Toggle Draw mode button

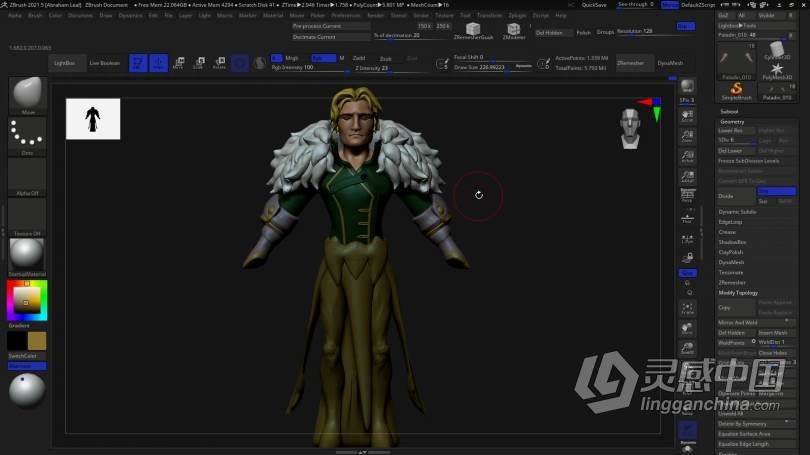click(159, 63)
